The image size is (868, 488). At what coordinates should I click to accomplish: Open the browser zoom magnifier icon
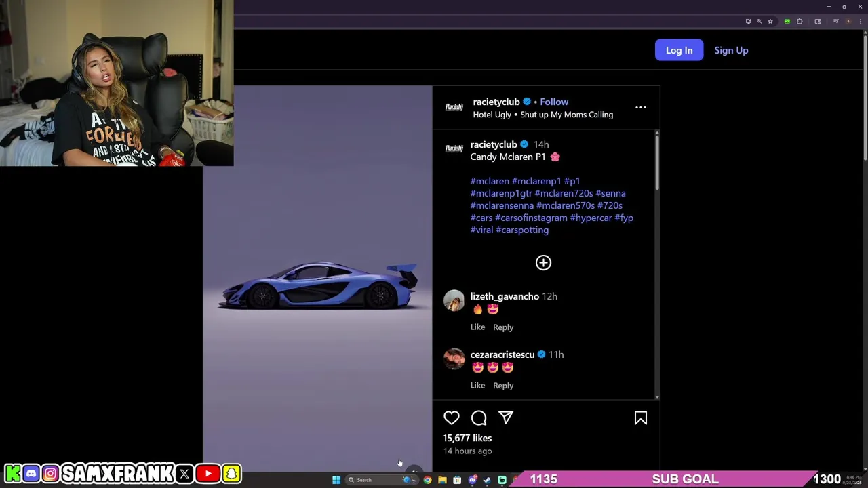759,22
